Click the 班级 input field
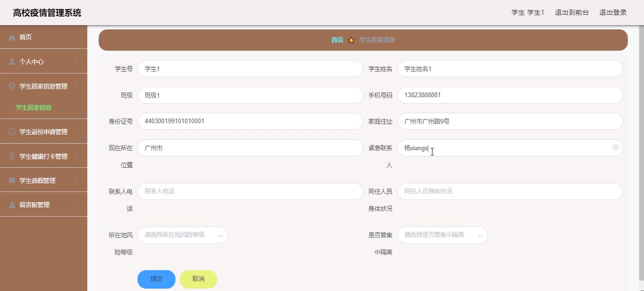644x291 pixels. (x=250, y=95)
